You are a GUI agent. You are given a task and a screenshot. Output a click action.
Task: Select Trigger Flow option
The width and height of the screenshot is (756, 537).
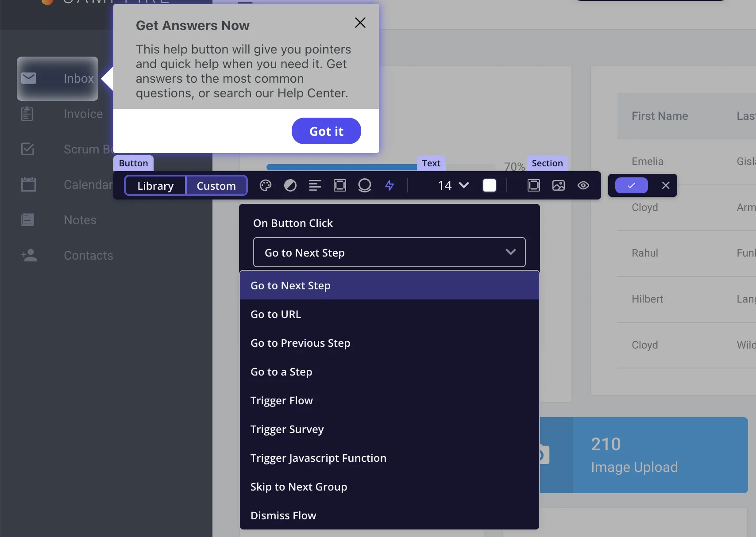click(x=390, y=400)
